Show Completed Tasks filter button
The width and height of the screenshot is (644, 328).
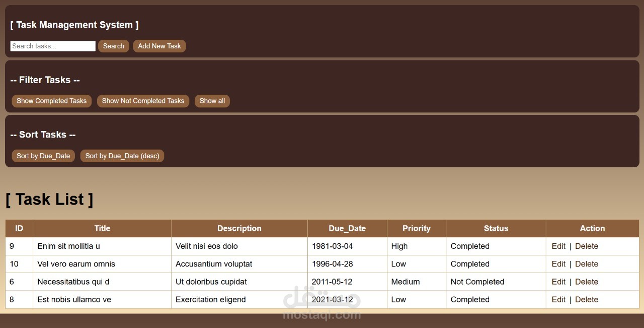(52, 101)
